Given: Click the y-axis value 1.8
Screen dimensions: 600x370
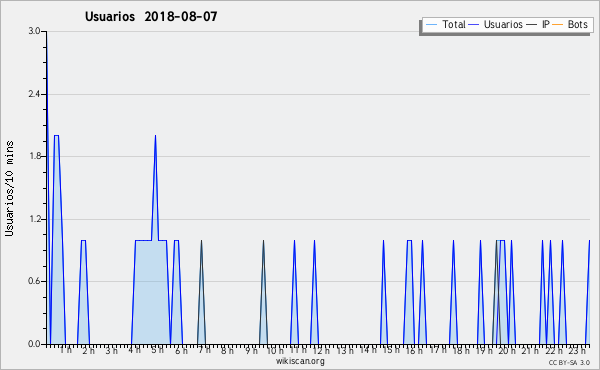Looking at the screenshot, I should (34, 156).
